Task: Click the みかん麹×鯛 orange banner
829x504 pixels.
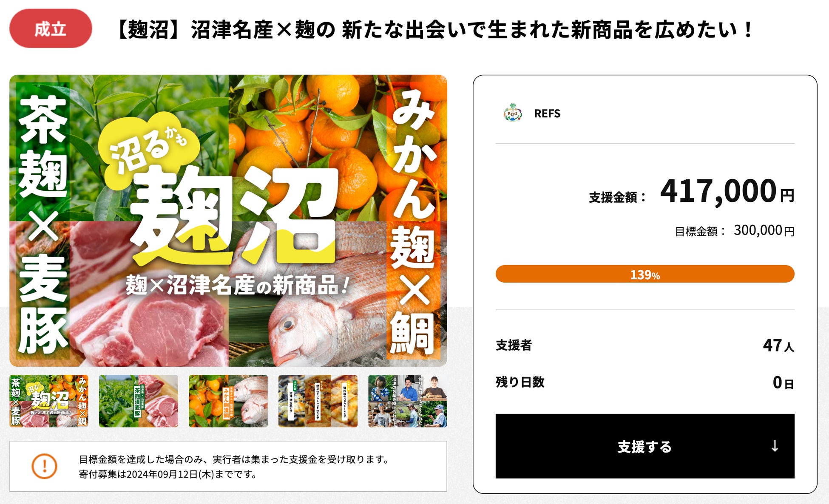Action: click(414, 221)
